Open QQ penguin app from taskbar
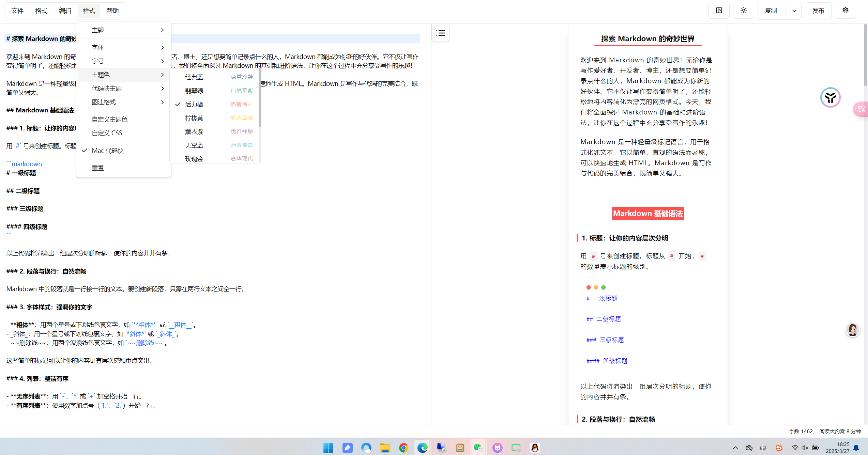868x455 pixels. [535, 448]
